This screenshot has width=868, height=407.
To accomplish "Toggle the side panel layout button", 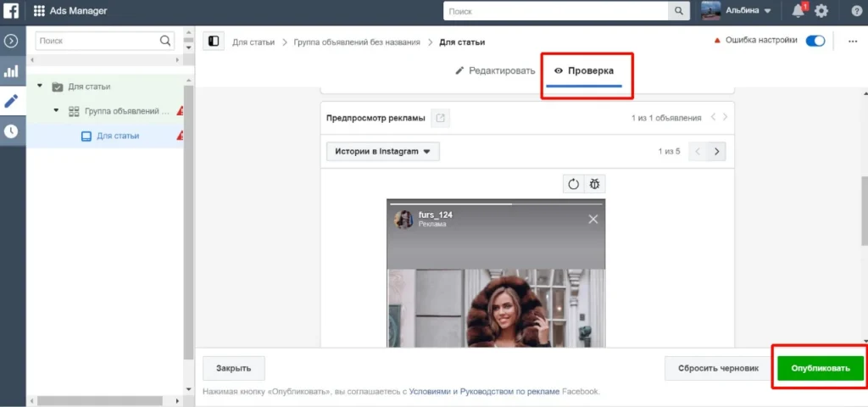I will coord(214,42).
